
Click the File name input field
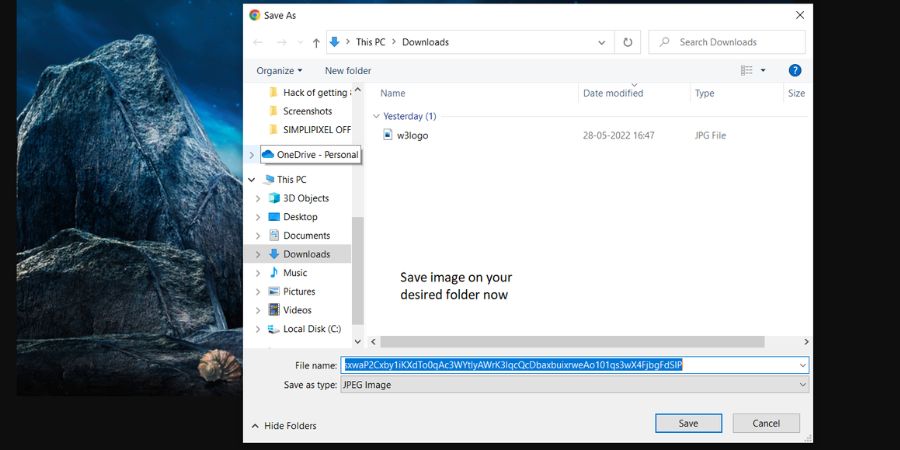(x=575, y=365)
